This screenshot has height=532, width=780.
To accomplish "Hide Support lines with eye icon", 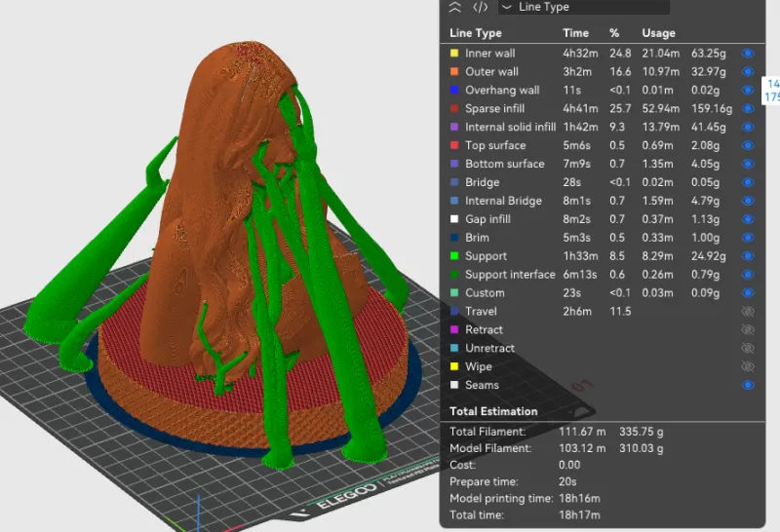I will click(748, 255).
